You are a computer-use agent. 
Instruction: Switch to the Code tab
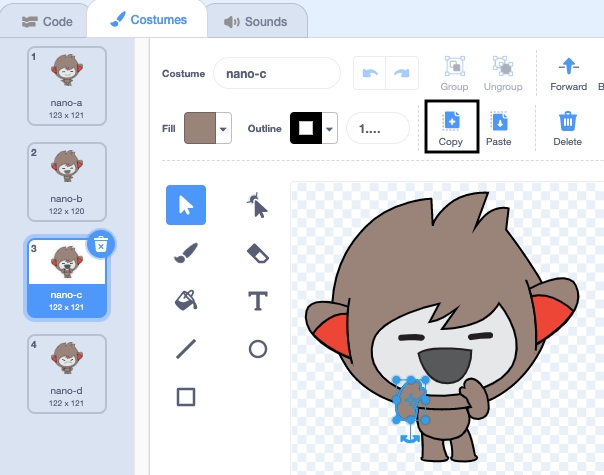pyautogui.click(x=46, y=21)
